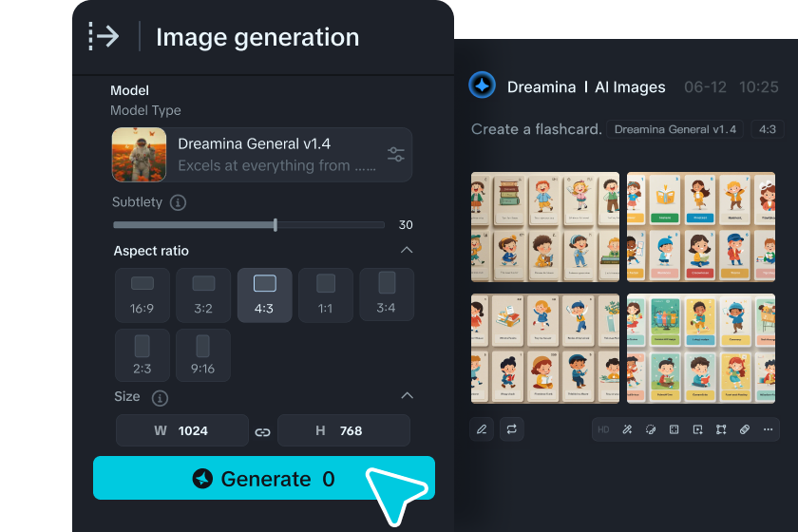This screenshot has width=798, height=532.
Task: Collapse the Image generation panel arrow
Action: 104,36
